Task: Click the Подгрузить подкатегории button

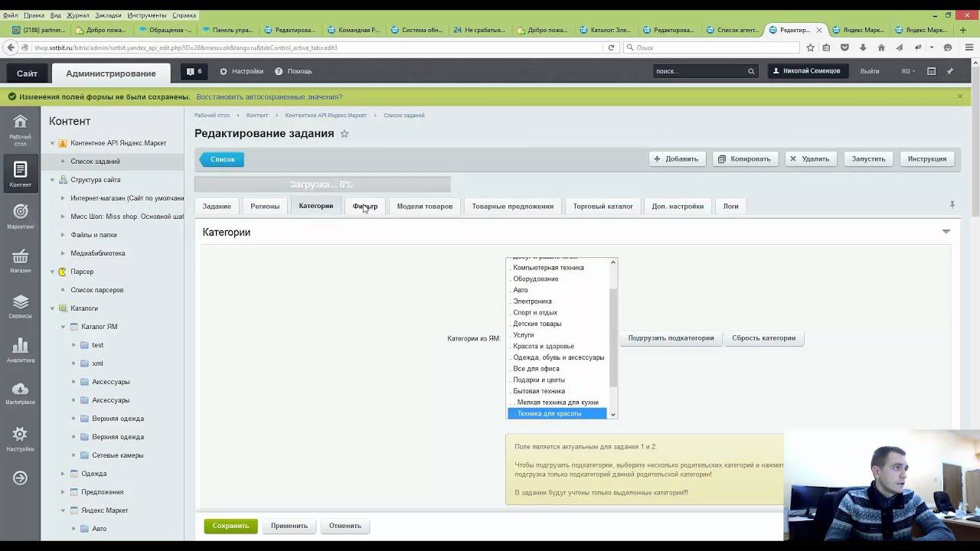Action: click(x=671, y=337)
